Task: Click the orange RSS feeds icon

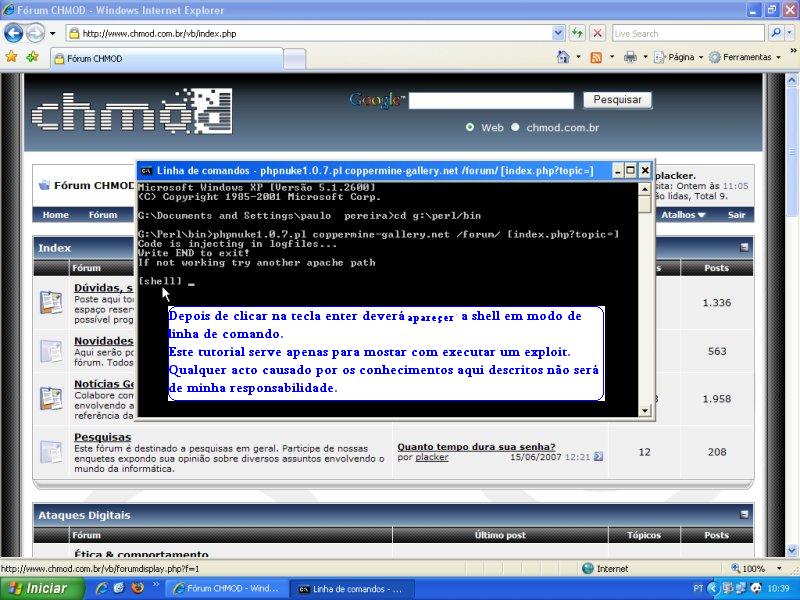Action: click(x=595, y=57)
